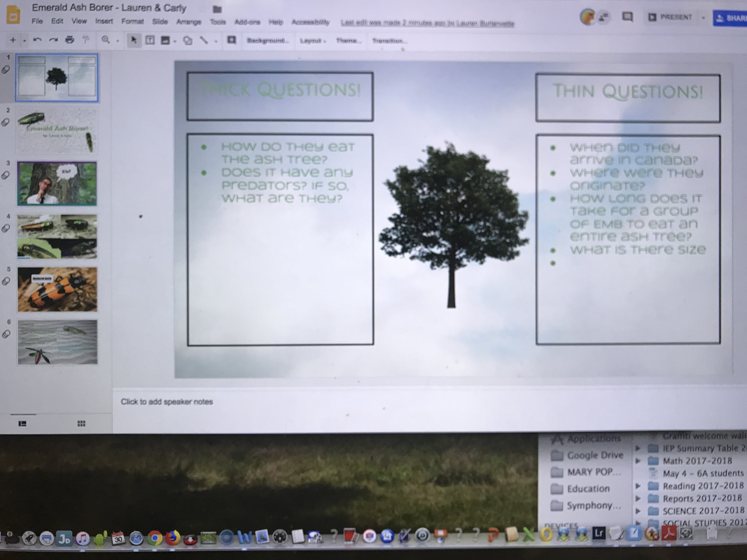Open the Arrange menu
This screenshot has height=560, width=747.
tap(188, 22)
